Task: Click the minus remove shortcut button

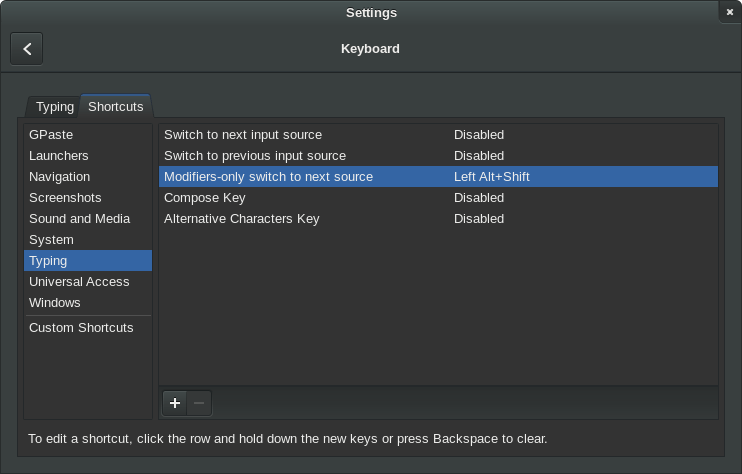Action: pyautogui.click(x=199, y=403)
